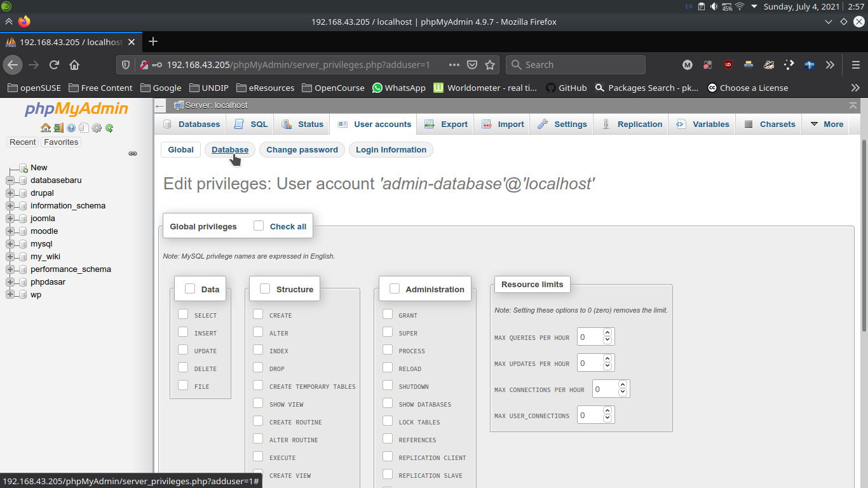Expand the information_schema database node

coord(10,206)
